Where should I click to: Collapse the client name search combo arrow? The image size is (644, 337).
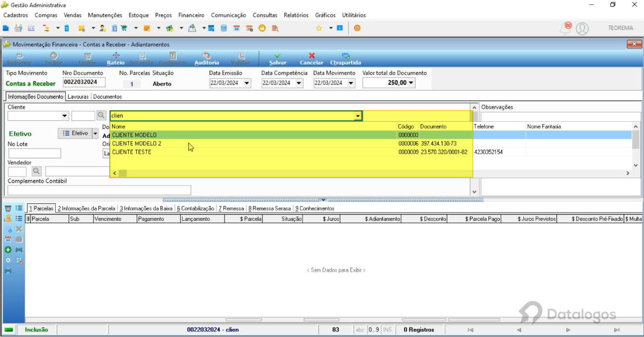pyautogui.click(x=358, y=116)
